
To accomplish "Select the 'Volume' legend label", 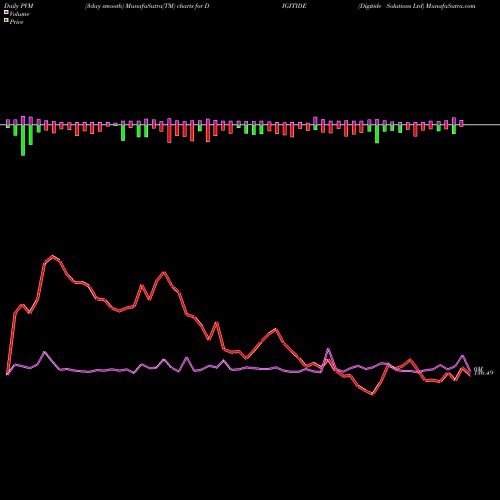I will [x=19, y=14].
